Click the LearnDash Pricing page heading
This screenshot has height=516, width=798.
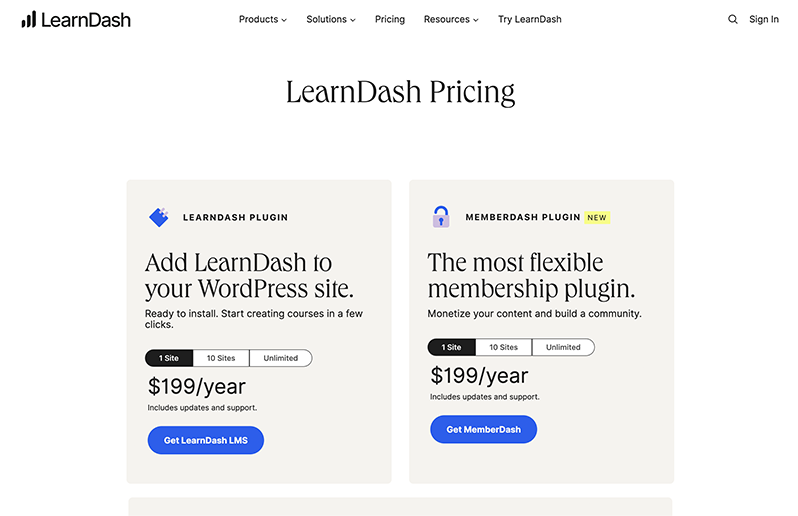coord(400,92)
